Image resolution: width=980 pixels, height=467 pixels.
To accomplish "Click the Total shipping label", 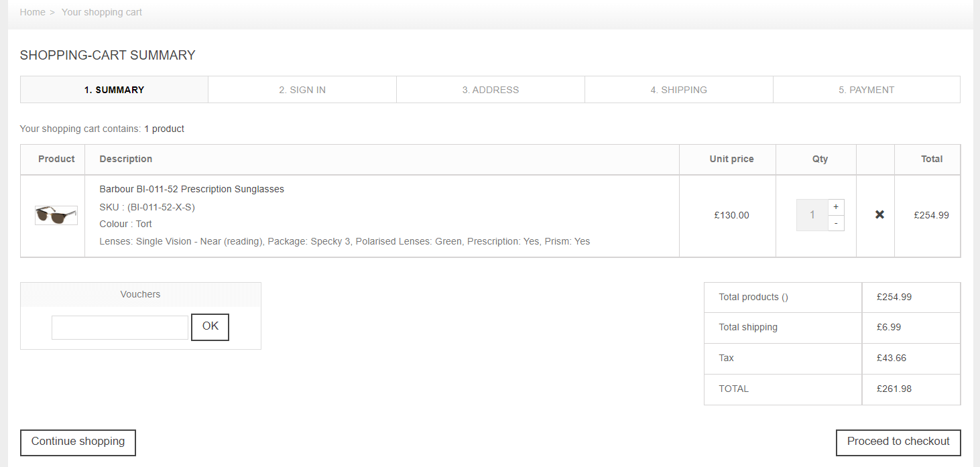I will pyautogui.click(x=748, y=327).
